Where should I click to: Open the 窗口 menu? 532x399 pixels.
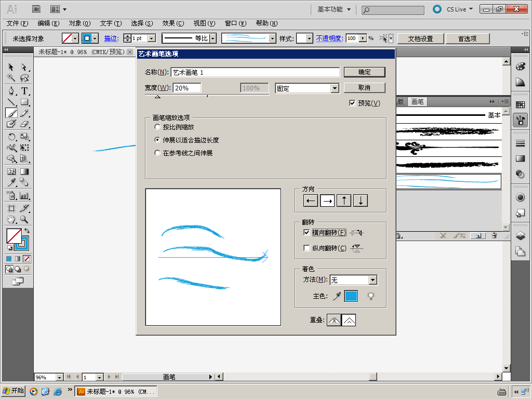click(x=235, y=23)
